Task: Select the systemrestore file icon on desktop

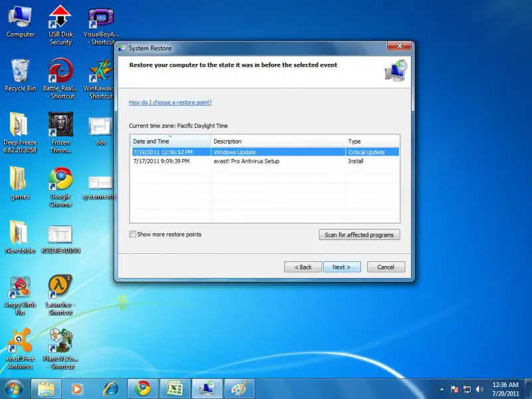Action: 100,188
